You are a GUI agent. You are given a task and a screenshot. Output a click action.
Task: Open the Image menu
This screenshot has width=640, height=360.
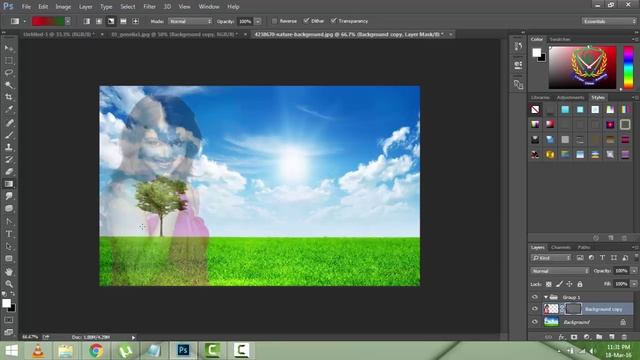[x=63, y=7]
